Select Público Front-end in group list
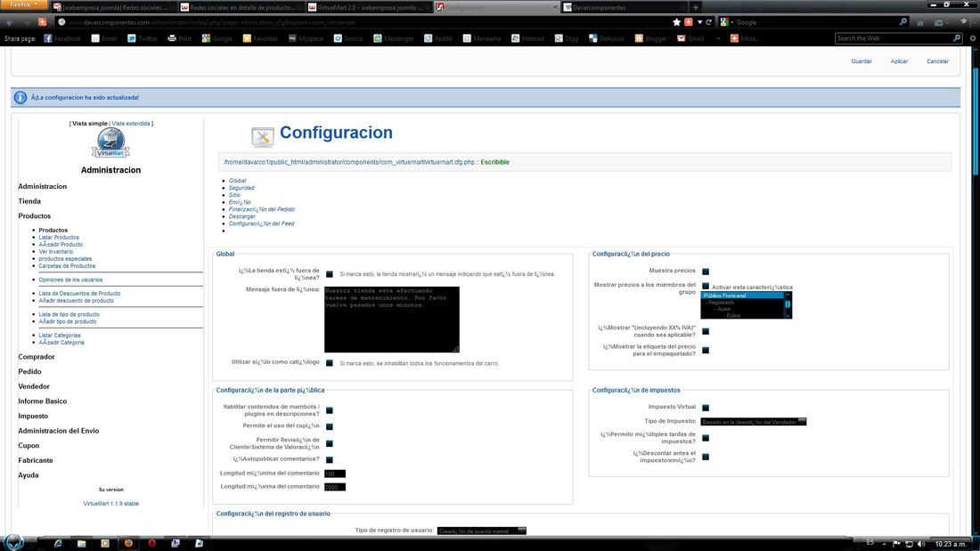This screenshot has width=980, height=551. point(742,296)
